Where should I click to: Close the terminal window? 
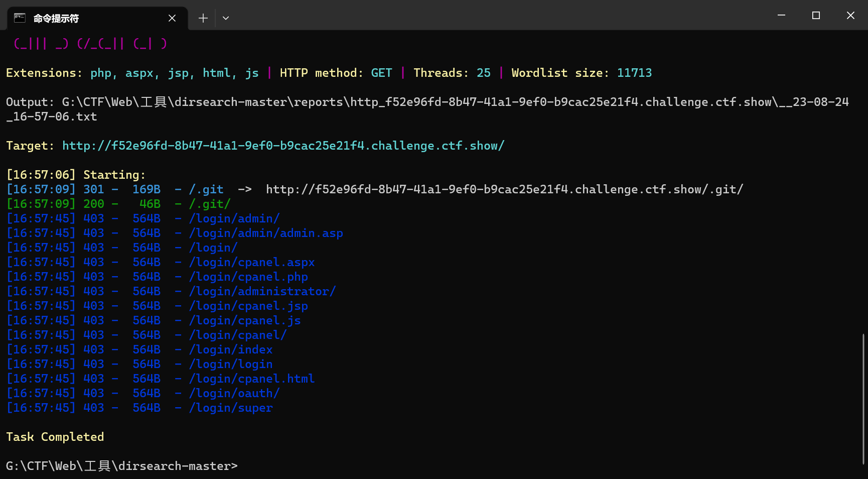(850, 16)
